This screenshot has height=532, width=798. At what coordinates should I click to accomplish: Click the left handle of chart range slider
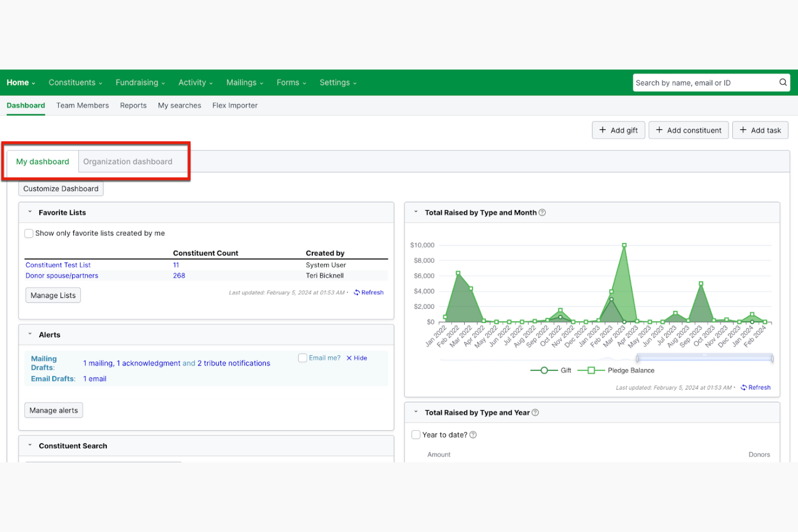[x=637, y=358]
